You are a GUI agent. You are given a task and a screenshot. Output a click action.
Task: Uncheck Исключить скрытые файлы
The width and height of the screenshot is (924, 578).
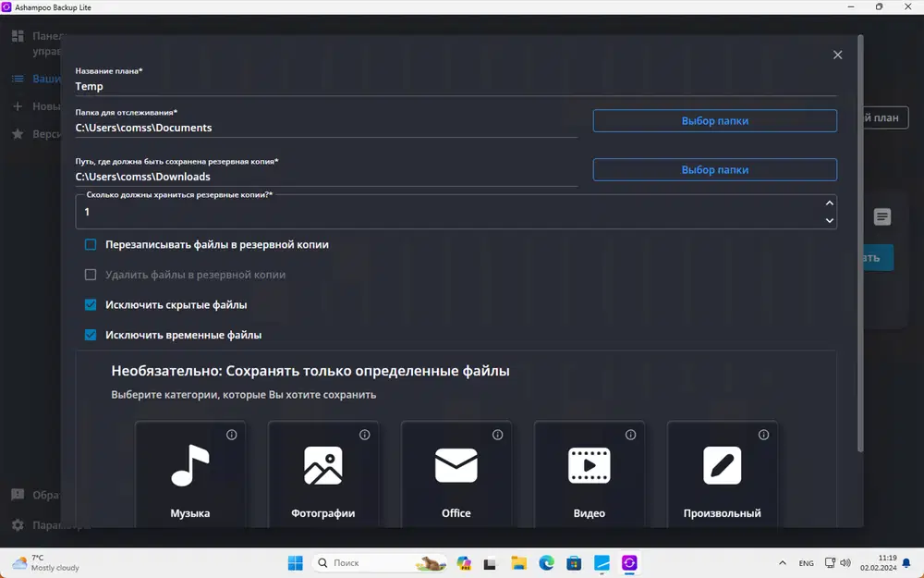click(x=91, y=304)
